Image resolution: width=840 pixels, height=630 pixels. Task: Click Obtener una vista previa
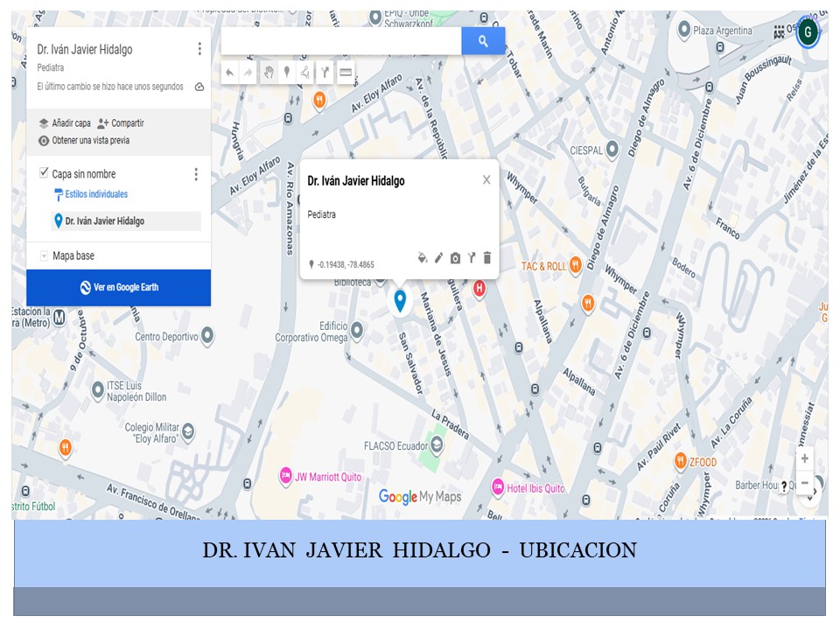click(84, 140)
